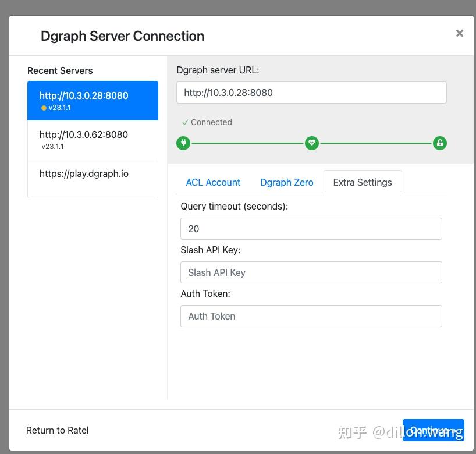The image size is (476, 454).
Task: Open the Dgraph Zero tab
Action: pyautogui.click(x=287, y=182)
